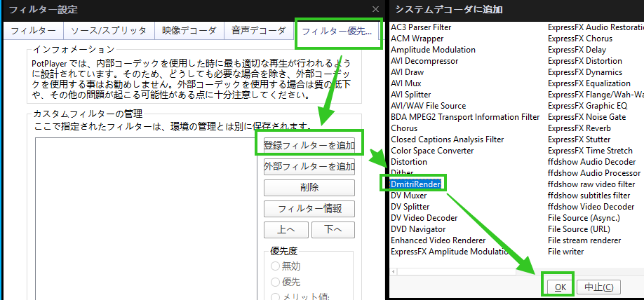
Task: Select ffdshow Audio Processor entry
Action: pyautogui.click(x=594, y=172)
